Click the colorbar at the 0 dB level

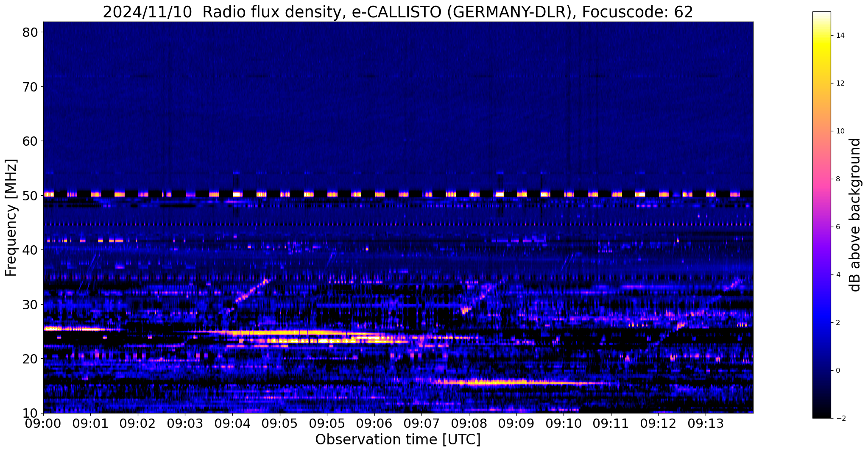coord(822,371)
